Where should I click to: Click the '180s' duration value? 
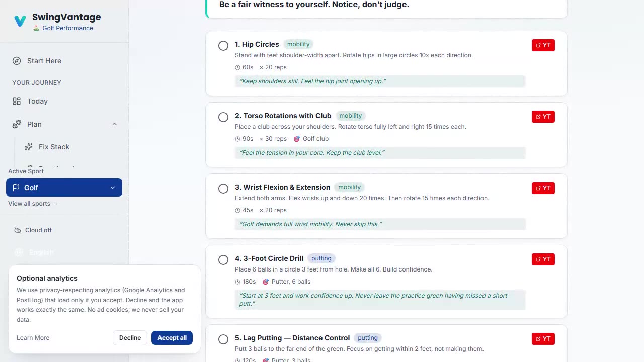click(x=249, y=282)
